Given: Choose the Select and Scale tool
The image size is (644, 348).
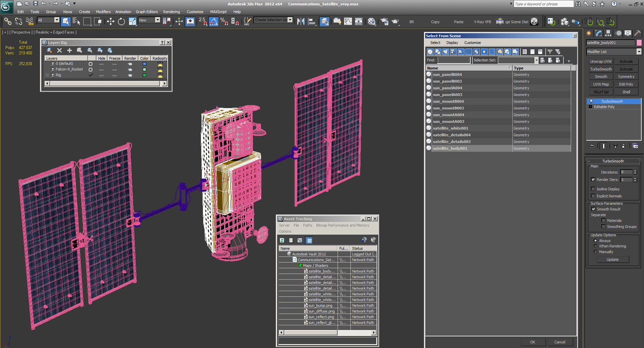Looking at the screenshot, I should tap(132, 21).
